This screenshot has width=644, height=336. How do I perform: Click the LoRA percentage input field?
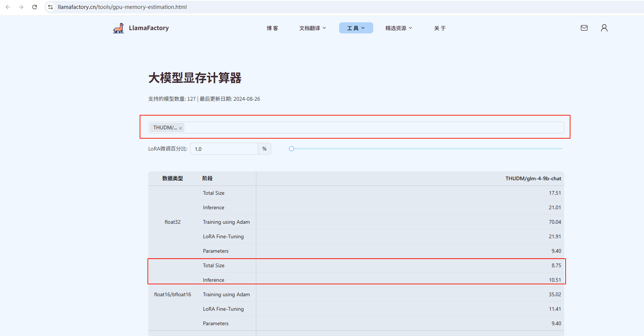[x=224, y=149]
